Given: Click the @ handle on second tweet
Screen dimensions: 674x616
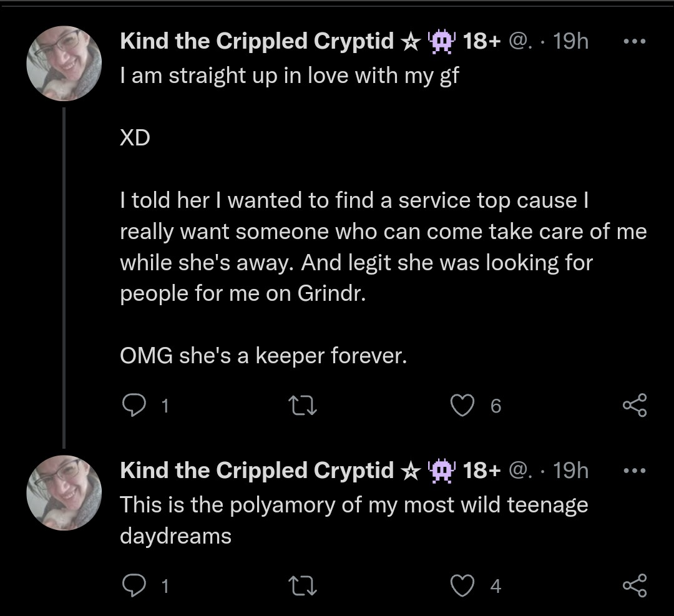Looking at the screenshot, I should tap(520, 471).
